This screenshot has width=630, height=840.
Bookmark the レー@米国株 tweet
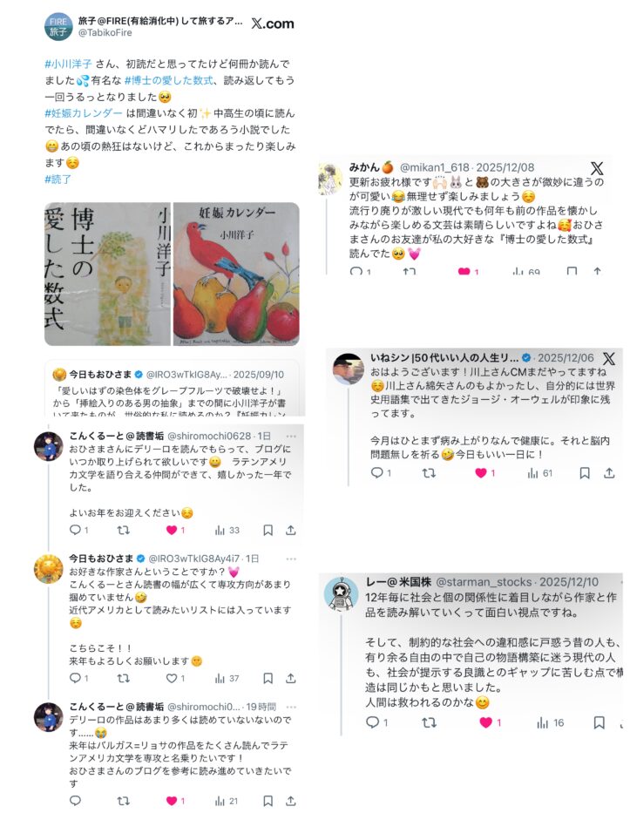(599, 722)
